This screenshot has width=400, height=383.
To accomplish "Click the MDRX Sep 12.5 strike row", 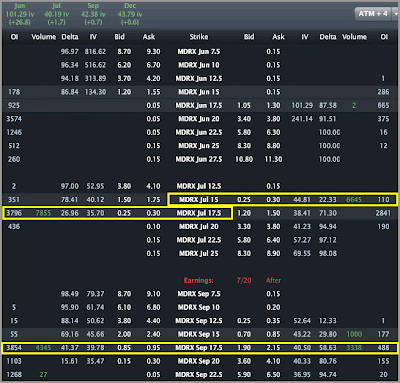I will tap(200, 321).
